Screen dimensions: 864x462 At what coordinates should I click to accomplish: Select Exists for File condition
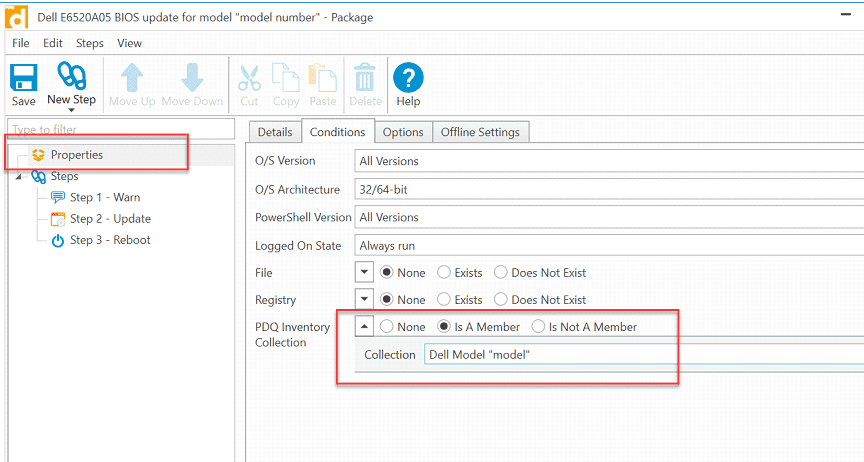coord(444,272)
